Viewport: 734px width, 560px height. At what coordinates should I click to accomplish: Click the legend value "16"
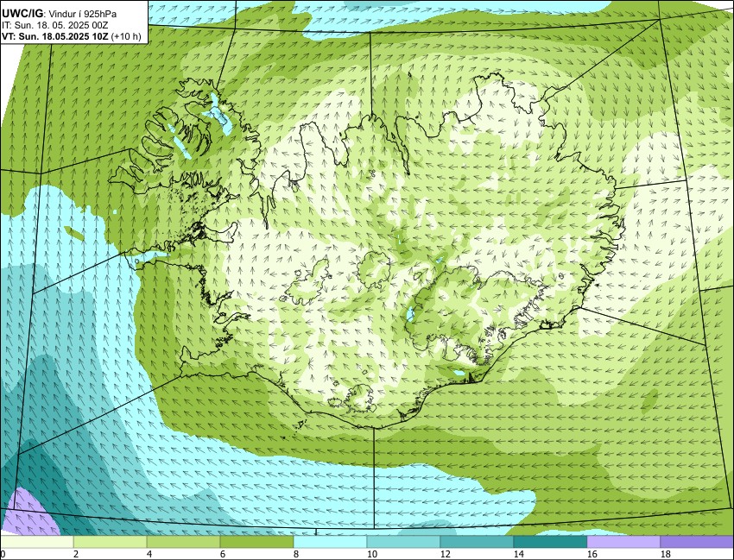592,554
